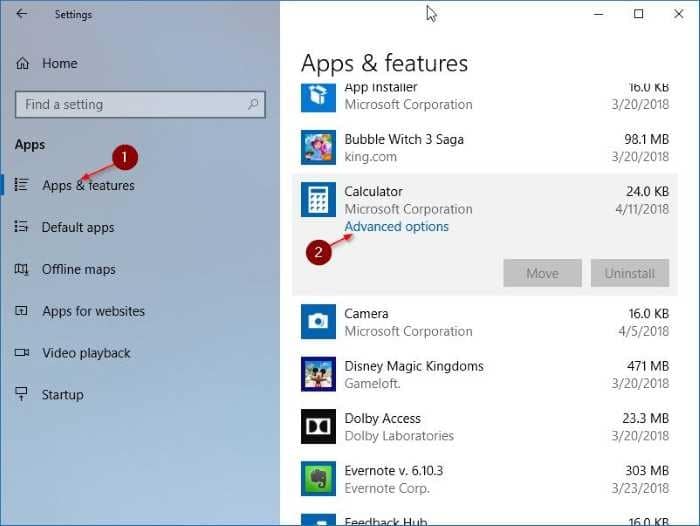This screenshot has width=700, height=526.
Task: Click the Camera app icon
Action: [318, 321]
